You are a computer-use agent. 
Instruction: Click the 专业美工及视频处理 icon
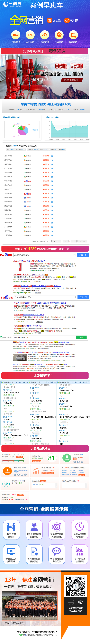point(11,552)
